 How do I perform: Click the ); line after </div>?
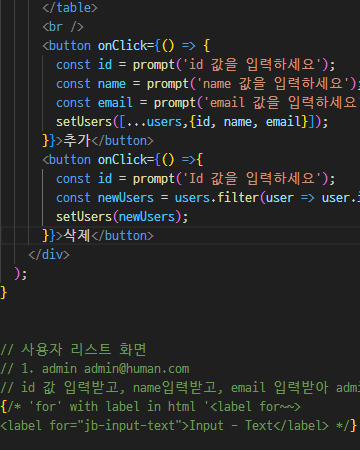(21, 274)
